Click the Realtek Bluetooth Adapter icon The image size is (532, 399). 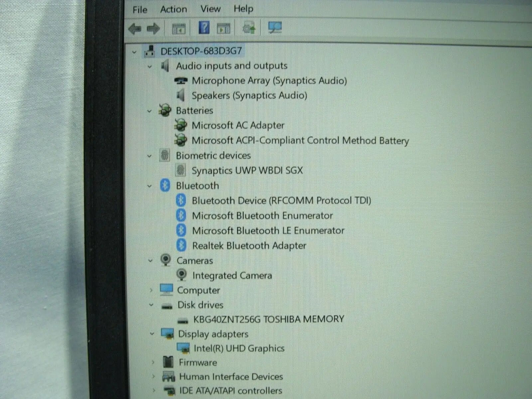click(x=181, y=245)
